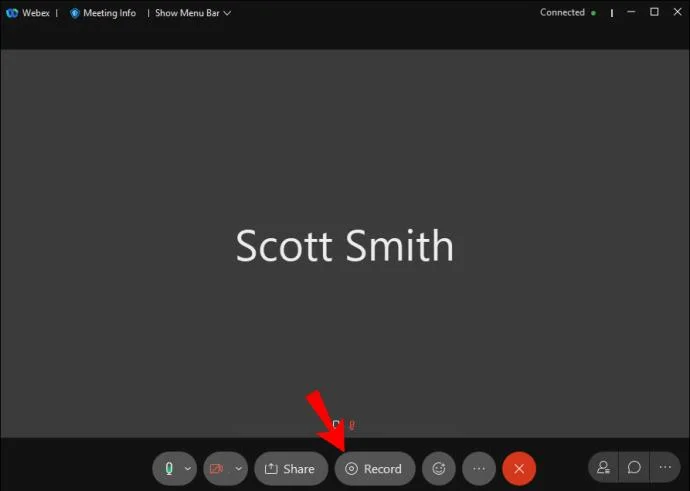Open audio options dropdown arrow
The width and height of the screenshot is (690, 491).
click(x=187, y=468)
